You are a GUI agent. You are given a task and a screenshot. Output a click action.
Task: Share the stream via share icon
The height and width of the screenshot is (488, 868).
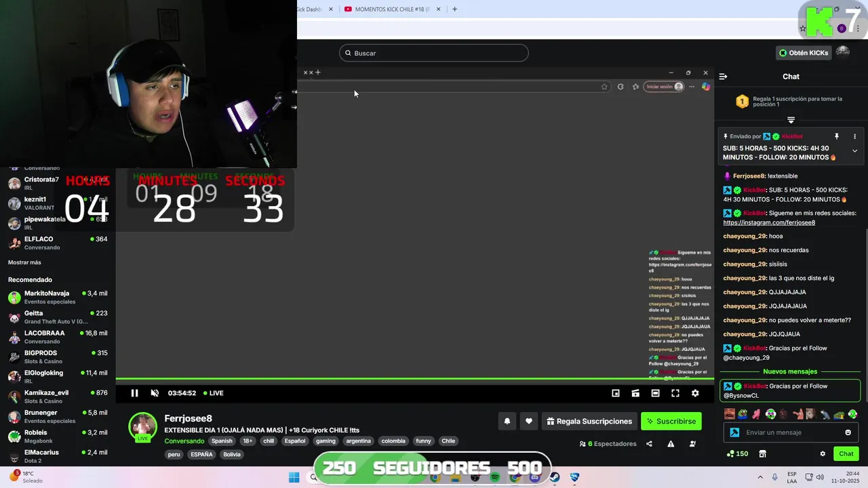point(649,444)
